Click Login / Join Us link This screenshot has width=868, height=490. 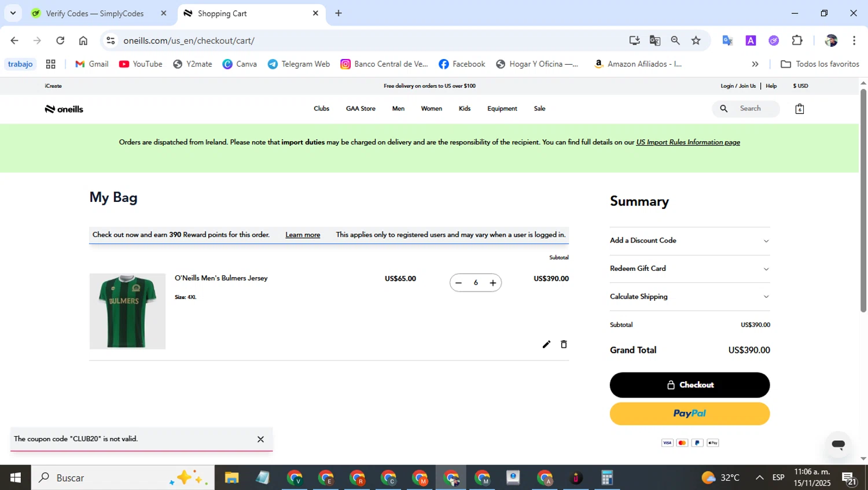[x=738, y=86]
